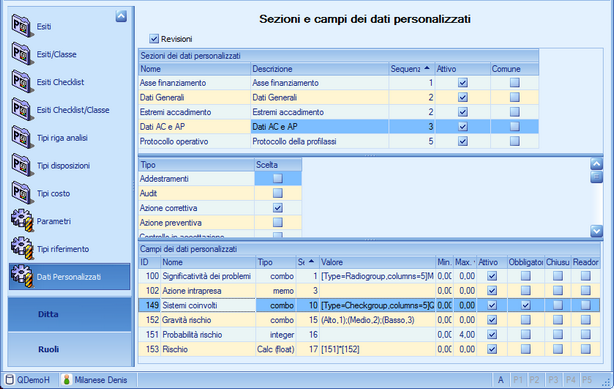Select the Tipi costo icon
The width and height of the screenshot is (614, 389).
coord(21,193)
